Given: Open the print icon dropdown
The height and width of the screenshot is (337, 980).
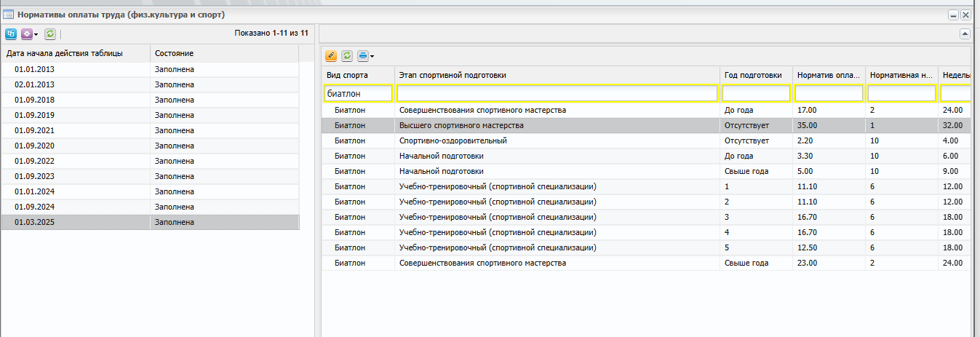Looking at the screenshot, I should click(365, 55).
